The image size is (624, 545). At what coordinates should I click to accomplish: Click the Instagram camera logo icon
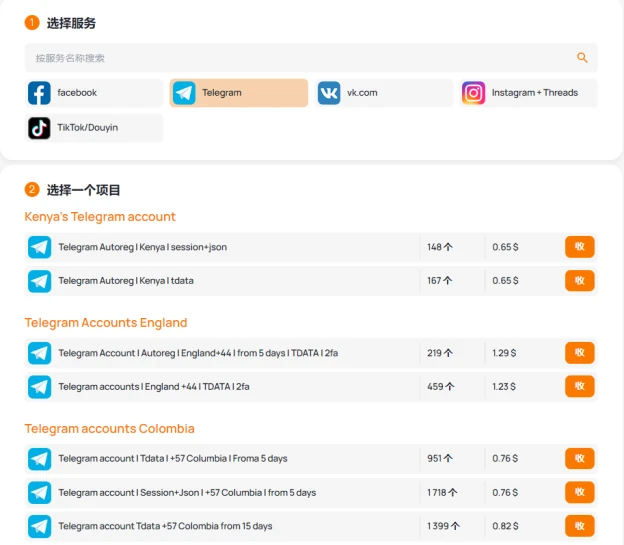click(x=474, y=93)
